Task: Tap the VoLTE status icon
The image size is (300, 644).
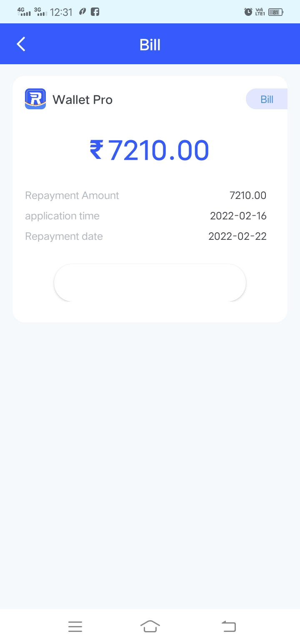Action: coord(260,12)
